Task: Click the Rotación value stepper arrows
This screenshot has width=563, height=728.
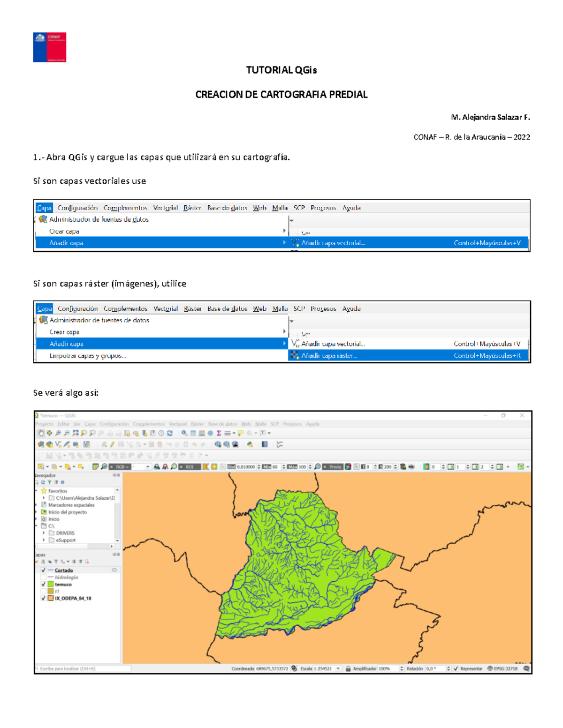Action: click(x=449, y=668)
